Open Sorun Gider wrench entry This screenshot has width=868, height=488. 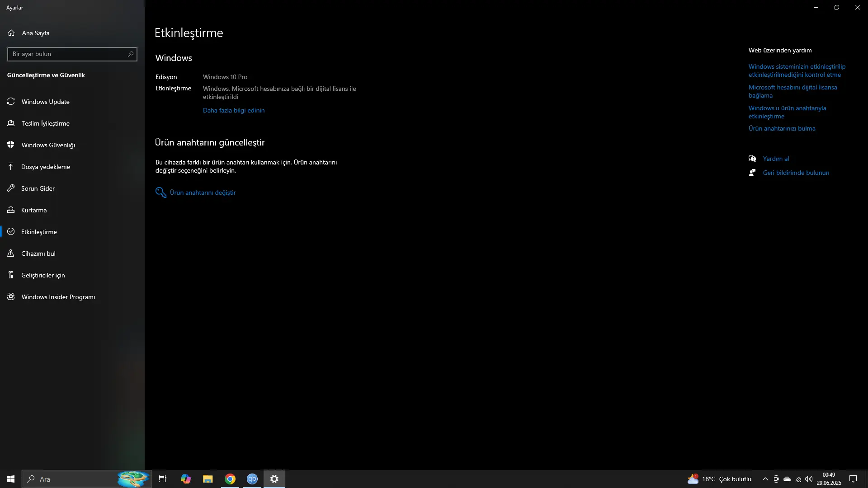[x=72, y=188]
